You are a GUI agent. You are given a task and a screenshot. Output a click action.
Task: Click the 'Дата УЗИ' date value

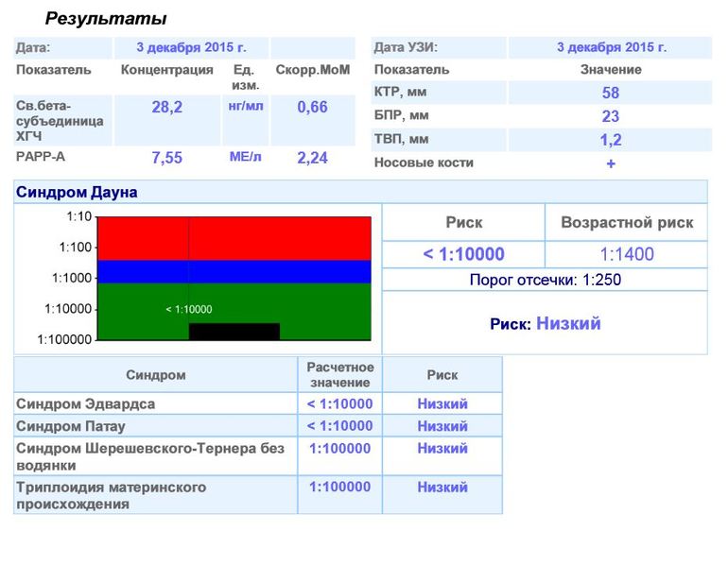click(x=611, y=47)
